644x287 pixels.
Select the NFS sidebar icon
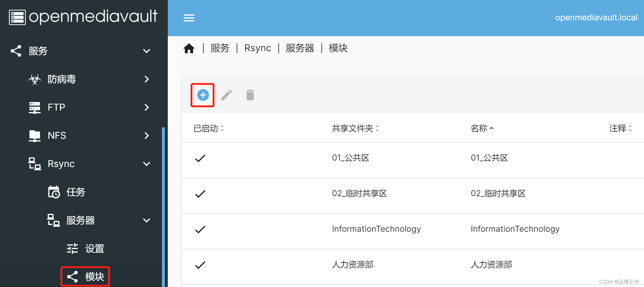tap(34, 135)
